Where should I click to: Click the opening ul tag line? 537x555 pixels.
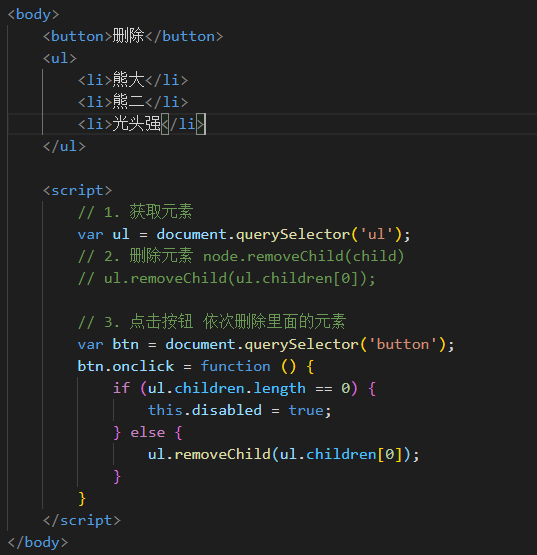[59, 58]
